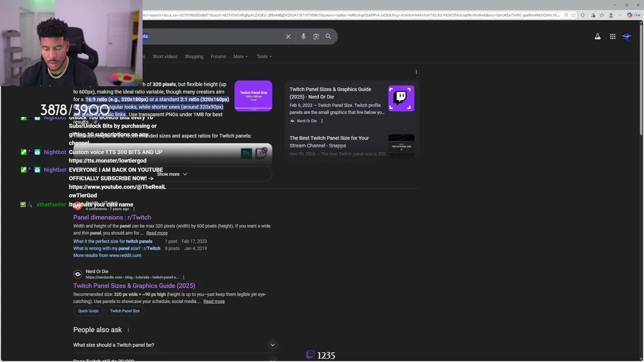Open 'Twitch Panel Sizes & Graphics Guide (2025)' main result
The height and width of the screenshot is (362, 644).
point(134,286)
